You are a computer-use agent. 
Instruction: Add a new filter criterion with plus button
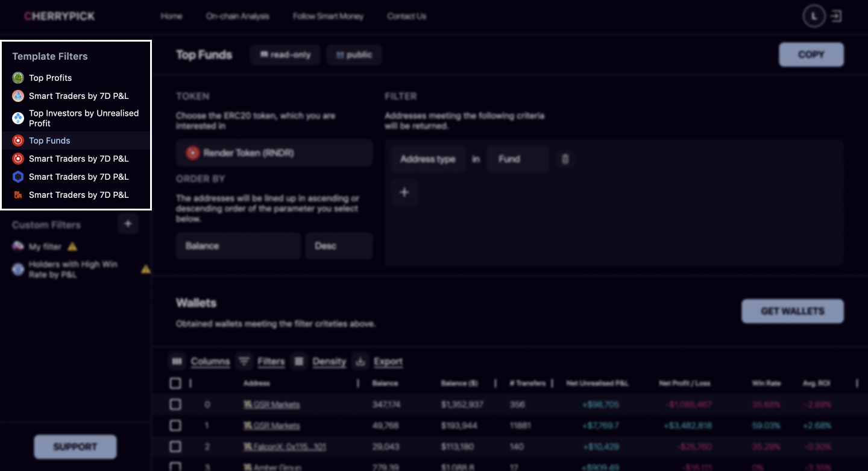pos(404,192)
